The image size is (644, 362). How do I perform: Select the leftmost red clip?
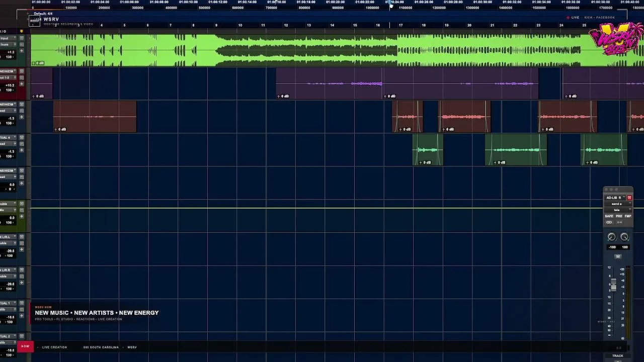point(95,117)
